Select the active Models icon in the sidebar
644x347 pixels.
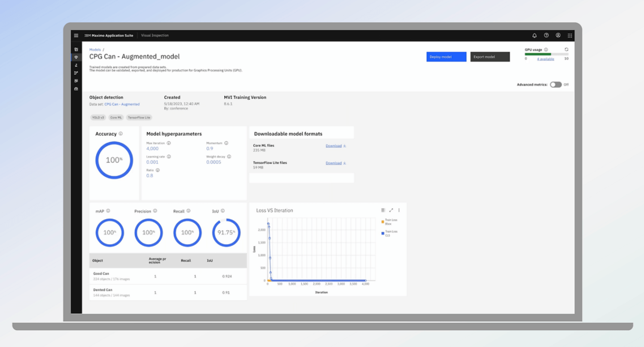(x=76, y=57)
